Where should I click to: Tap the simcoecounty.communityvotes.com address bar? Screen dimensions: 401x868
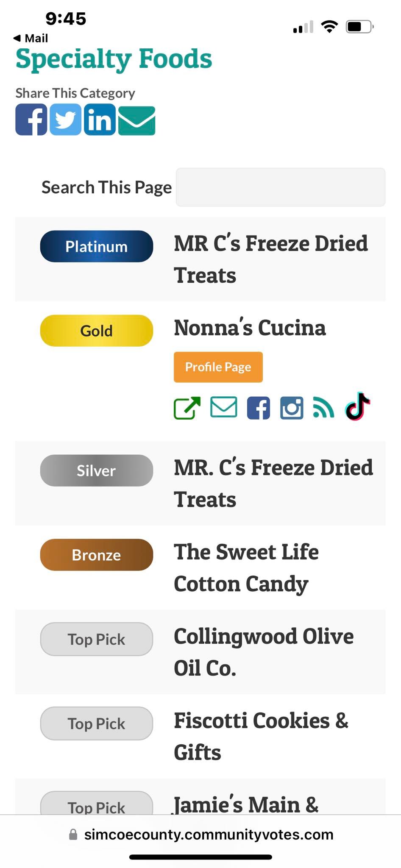point(200,835)
